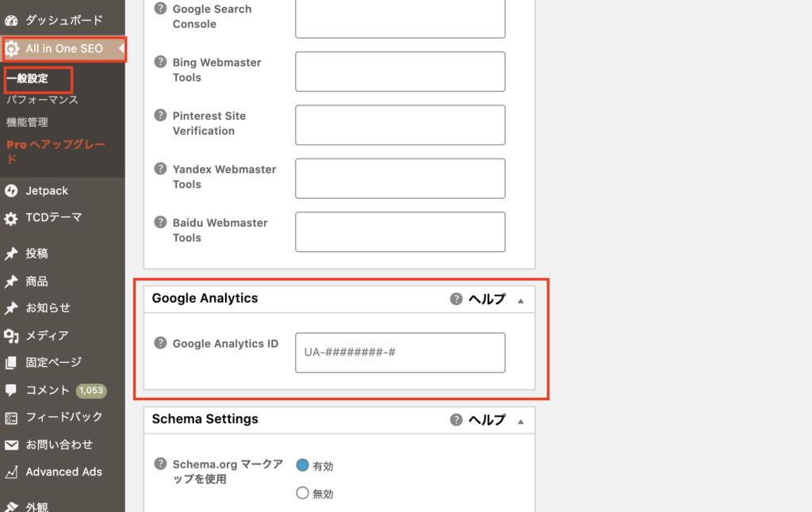Click the Schema Settings header question mark icon
The image size is (812, 512).
[456, 419]
